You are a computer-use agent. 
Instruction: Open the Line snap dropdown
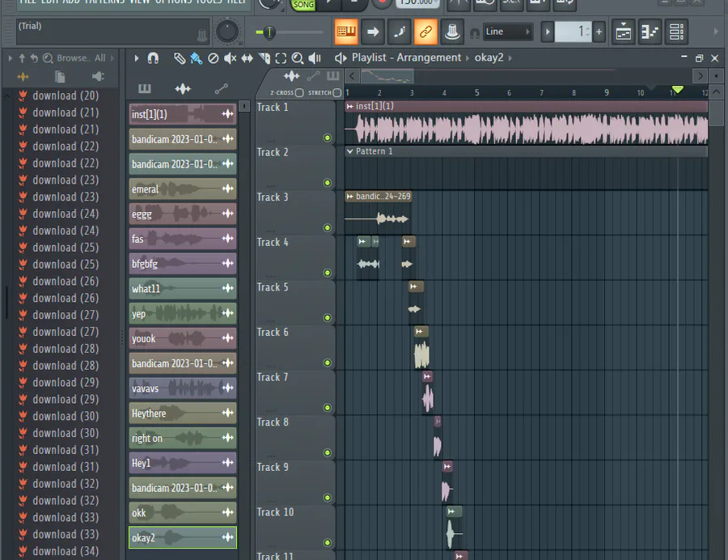pos(507,32)
